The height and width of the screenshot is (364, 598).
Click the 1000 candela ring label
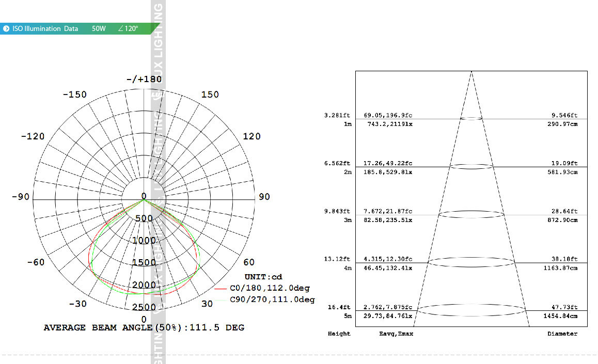(144, 241)
